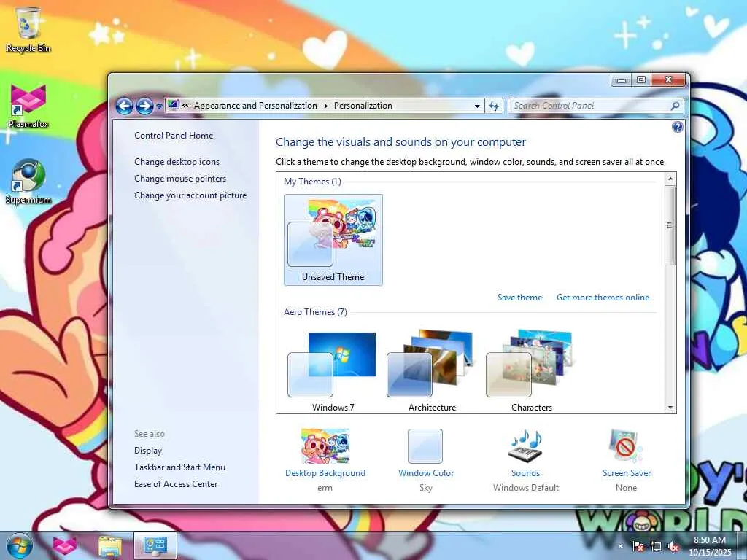Viewport: 747px width, 560px height.
Task: Open the Windows Start button
Action: (x=19, y=545)
